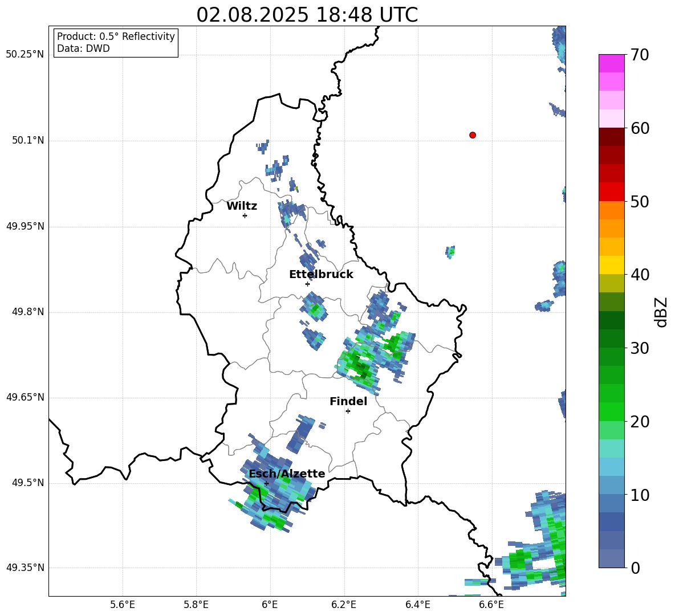Click the light blue colorbar segment above 10
Viewport: 675px width, 616px height.
611,467
